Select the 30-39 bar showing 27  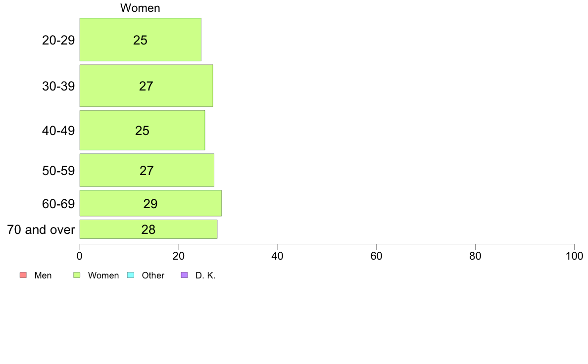pyautogui.click(x=146, y=86)
